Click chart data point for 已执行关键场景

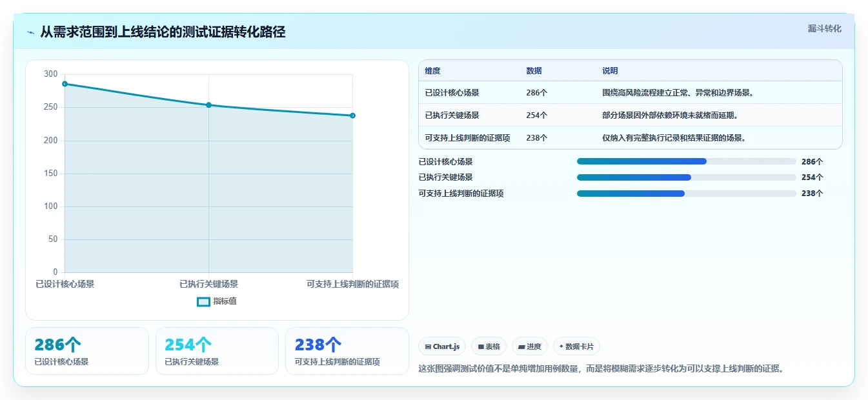208,105
